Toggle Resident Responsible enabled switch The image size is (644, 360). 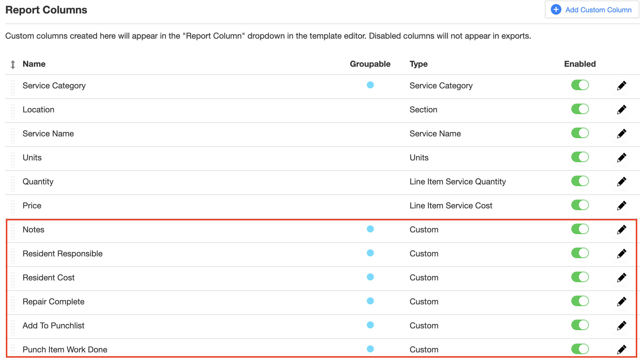(580, 253)
